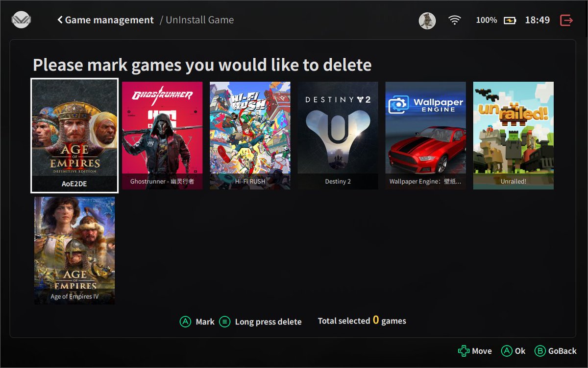This screenshot has height=368, width=588.
Task: Click the Move hint label
Action: coord(482,351)
